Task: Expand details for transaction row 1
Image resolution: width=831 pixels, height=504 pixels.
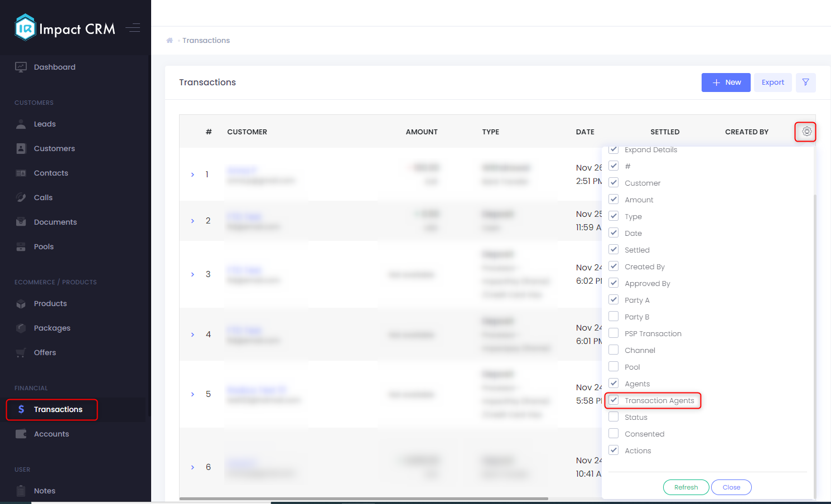Action: (x=192, y=175)
